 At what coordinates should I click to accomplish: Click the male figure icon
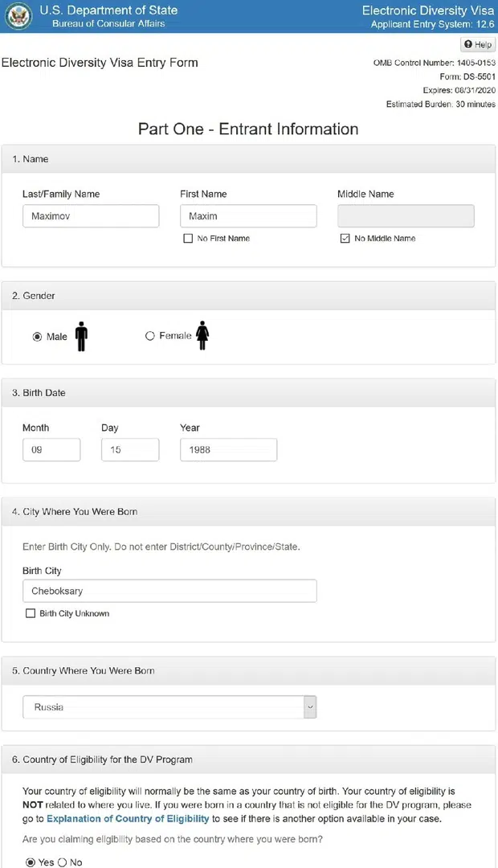click(81, 336)
